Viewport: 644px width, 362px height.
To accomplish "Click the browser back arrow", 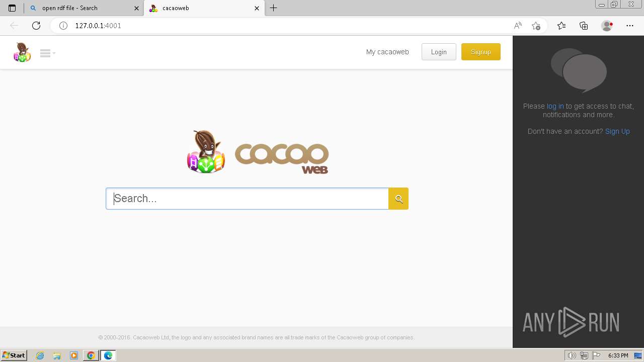I will coord(14,26).
